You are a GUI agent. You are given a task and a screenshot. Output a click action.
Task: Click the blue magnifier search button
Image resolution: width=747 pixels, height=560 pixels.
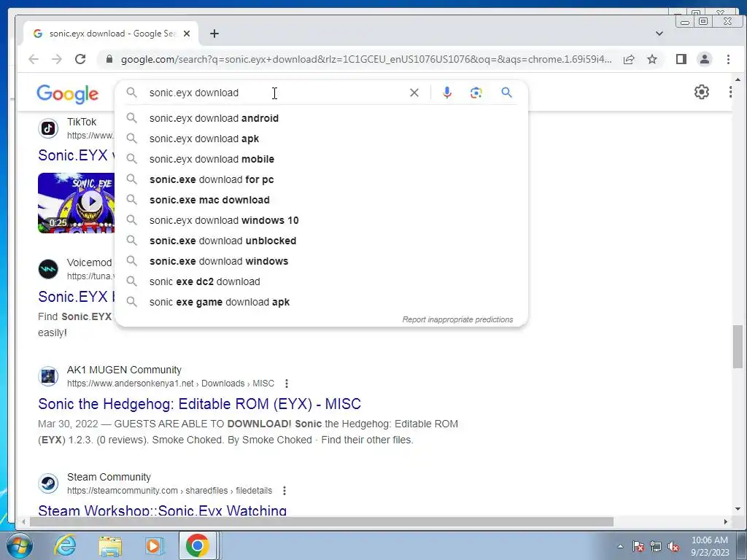pos(506,93)
